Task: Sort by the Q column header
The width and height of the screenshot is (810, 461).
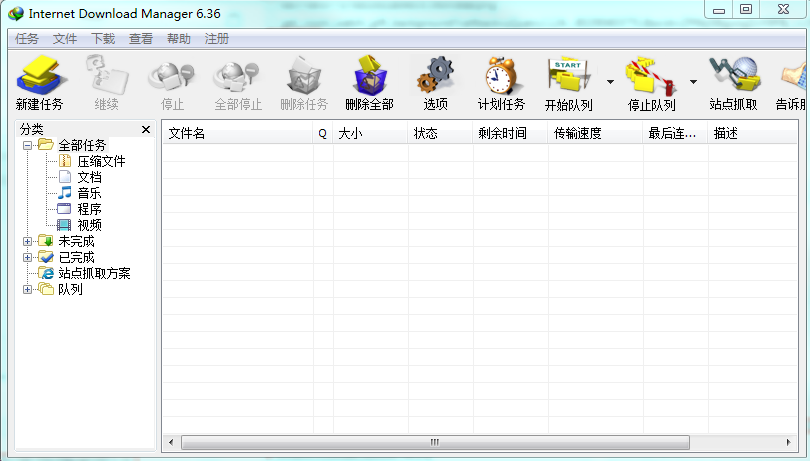Action: click(x=323, y=133)
